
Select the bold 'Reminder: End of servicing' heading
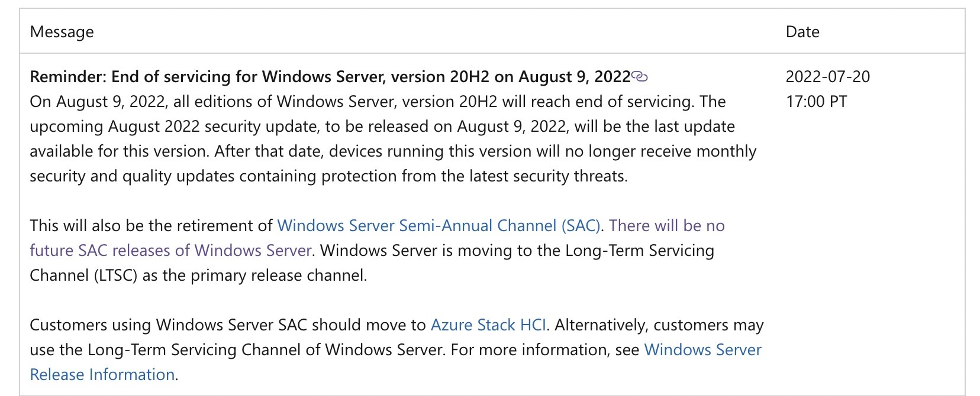click(330, 77)
